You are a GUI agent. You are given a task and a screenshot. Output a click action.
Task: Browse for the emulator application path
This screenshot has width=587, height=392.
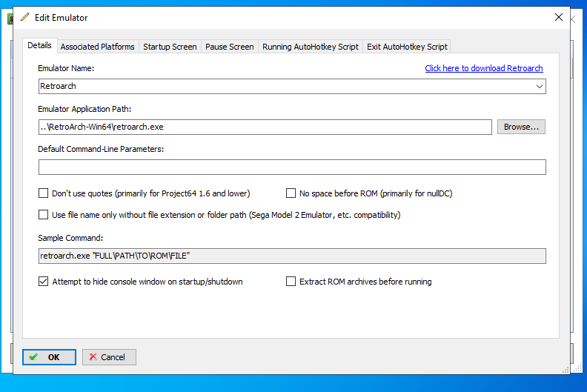[x=521, y=127]
